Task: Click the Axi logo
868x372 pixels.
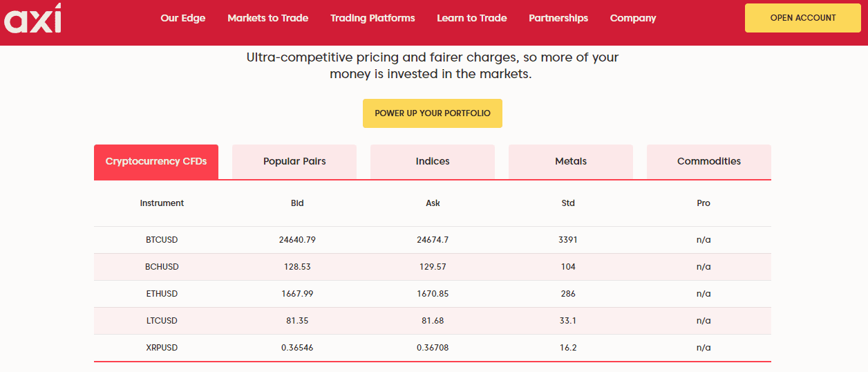Action: click(32, 19)
